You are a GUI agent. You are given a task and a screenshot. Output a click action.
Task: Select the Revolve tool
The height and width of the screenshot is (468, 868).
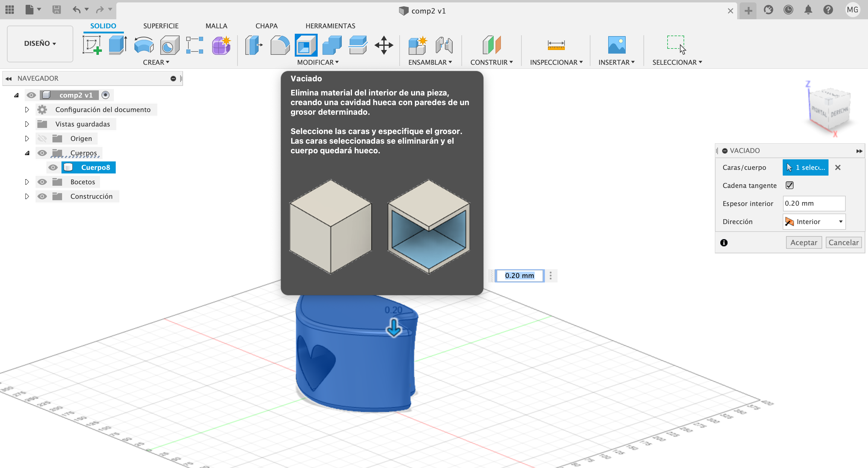point(143,45)
